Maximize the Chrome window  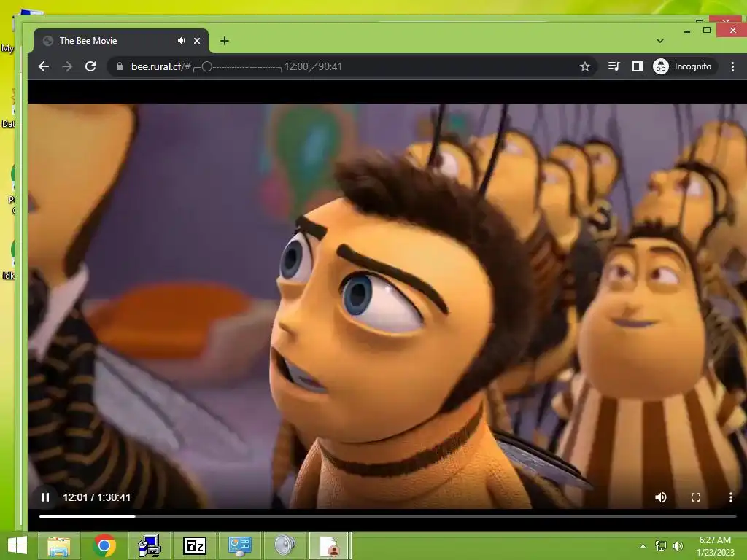(707, 31)
